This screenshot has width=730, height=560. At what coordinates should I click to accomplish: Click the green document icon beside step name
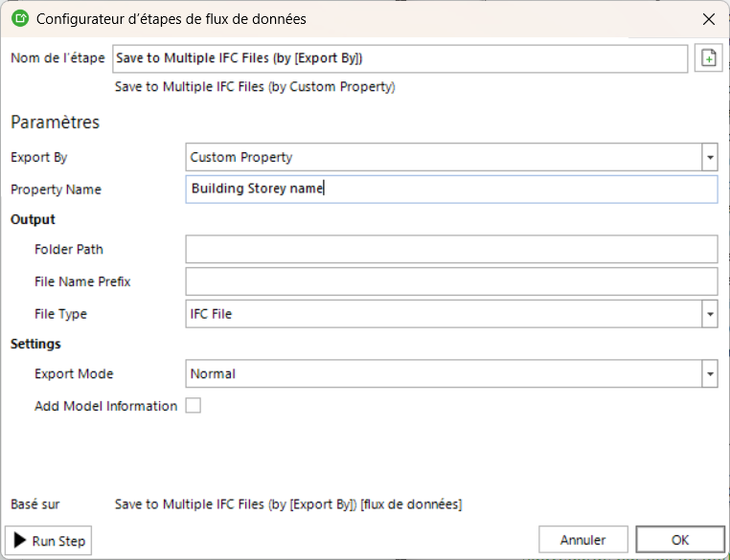[708, 58]
